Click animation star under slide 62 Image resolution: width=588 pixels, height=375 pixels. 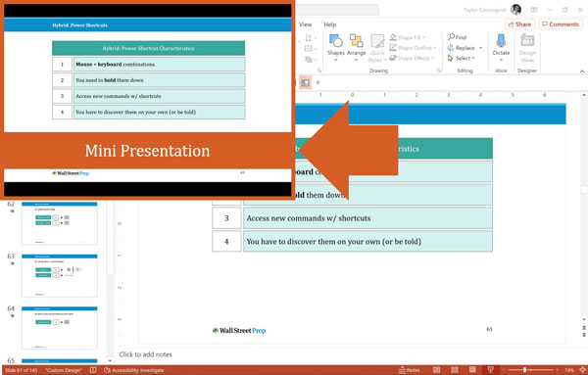coord(12,211)
